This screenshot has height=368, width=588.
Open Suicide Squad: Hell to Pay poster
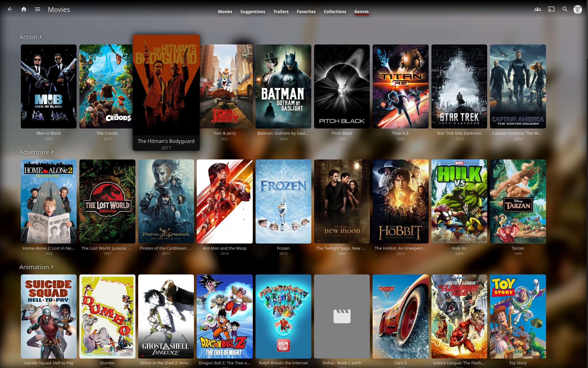pos(49,316)
